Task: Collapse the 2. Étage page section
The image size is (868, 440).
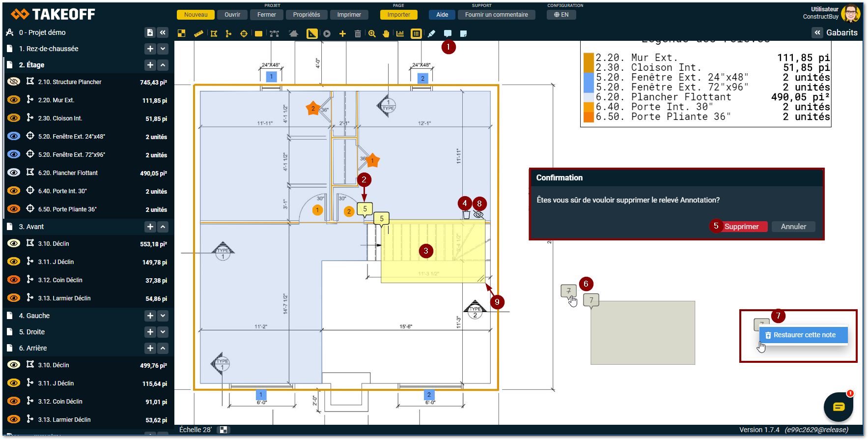Action: [x=163, y=65]
